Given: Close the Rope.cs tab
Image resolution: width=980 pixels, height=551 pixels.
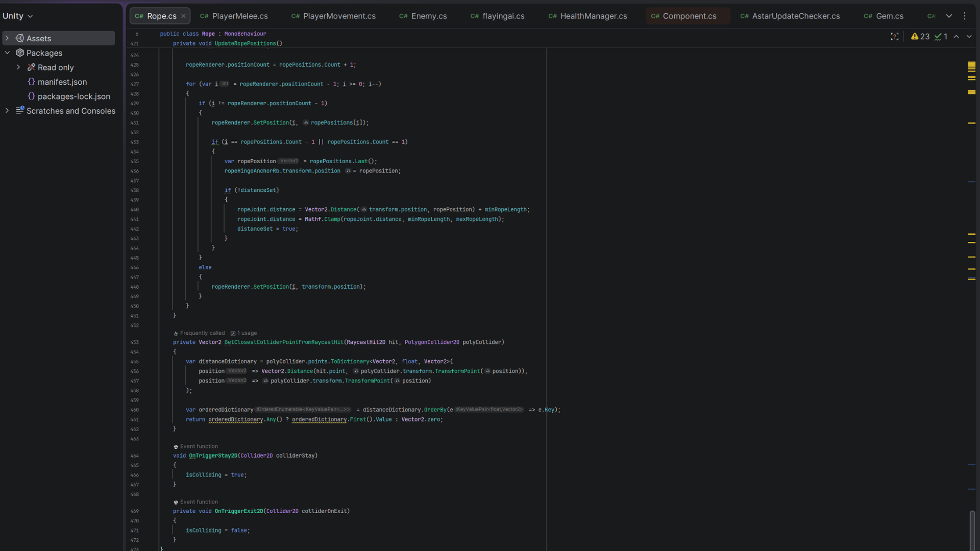Looking at the screenshot, I should pos(183,16).
